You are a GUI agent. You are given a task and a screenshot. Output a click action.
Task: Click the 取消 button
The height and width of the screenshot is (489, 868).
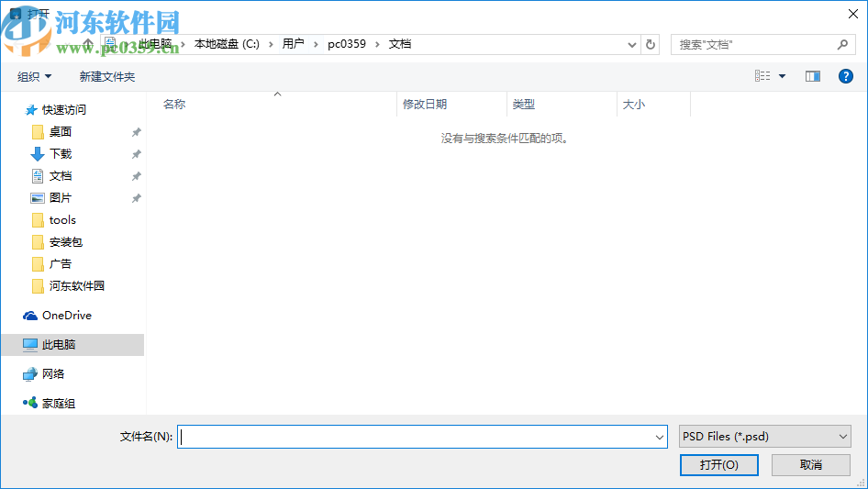tap(811, 464)
